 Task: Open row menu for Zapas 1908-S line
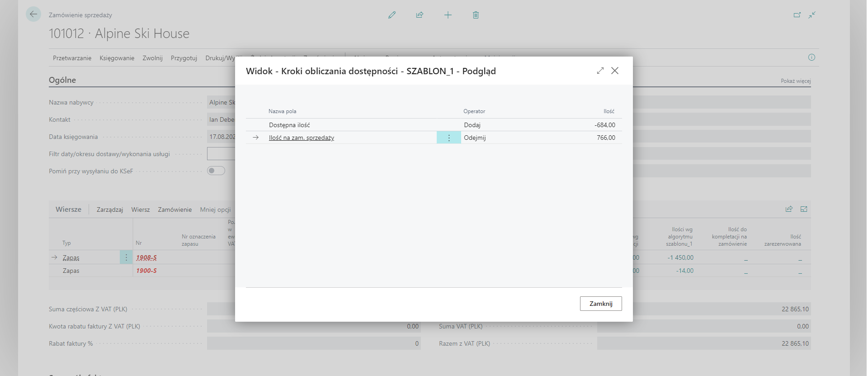tap(126, 257)
